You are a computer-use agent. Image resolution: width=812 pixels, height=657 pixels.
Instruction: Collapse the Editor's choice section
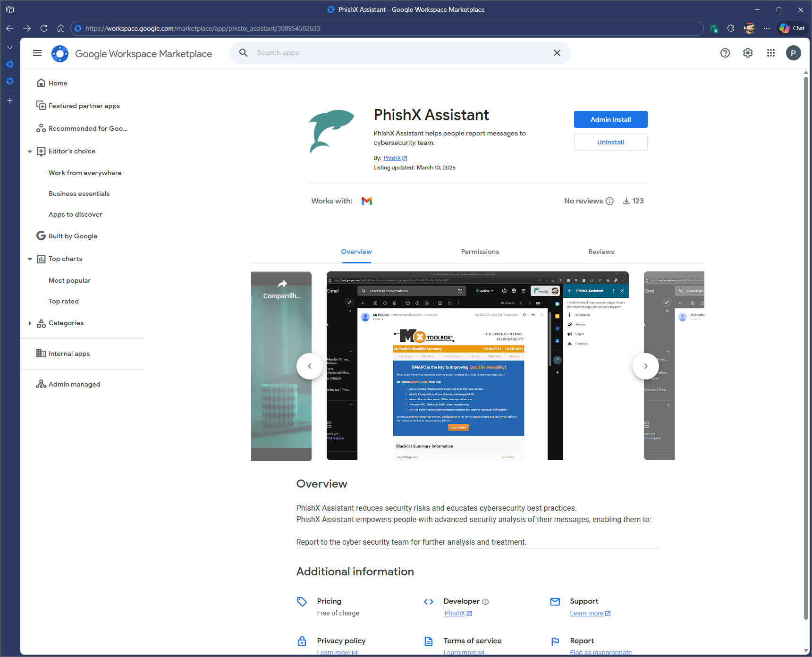coord(30,151)
